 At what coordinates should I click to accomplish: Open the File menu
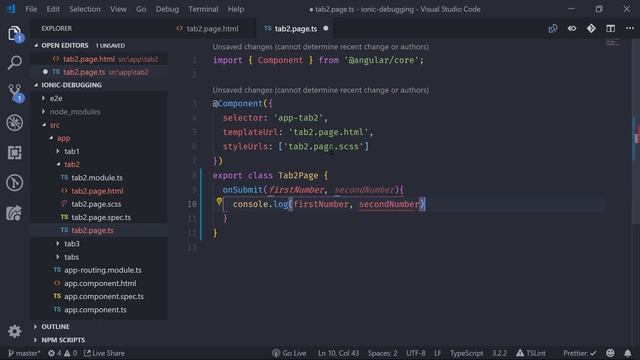pos(31,9)
